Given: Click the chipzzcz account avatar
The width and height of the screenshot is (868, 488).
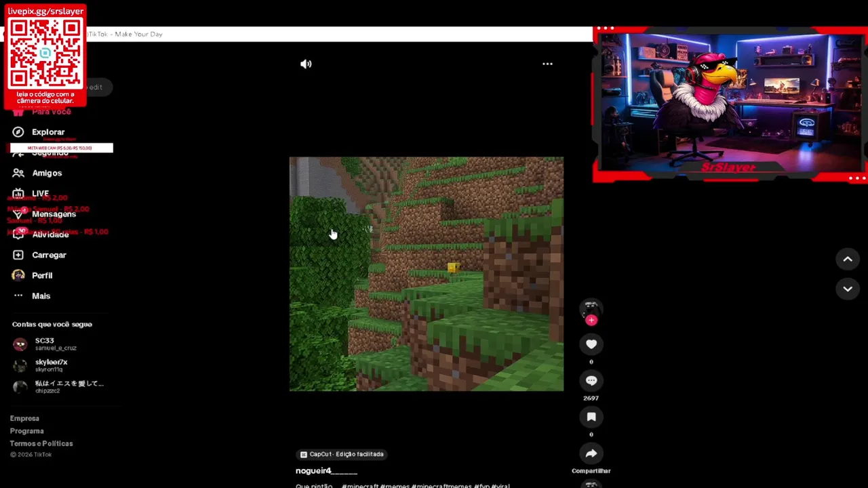Looking at the screenshot, I should pyautogui.click(x=20, y=386).
